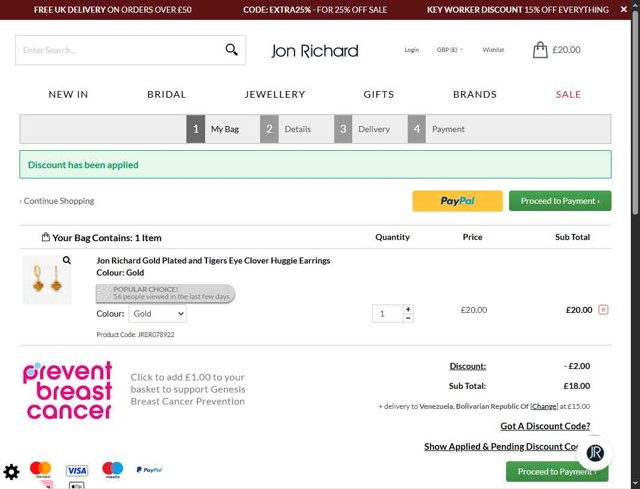Open the Wishlist link
The height and width of the screenshot is (489, 640).
493,50
